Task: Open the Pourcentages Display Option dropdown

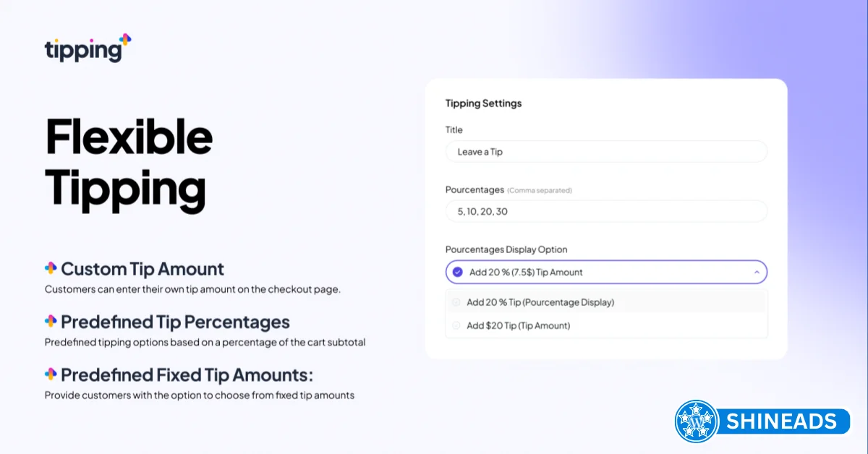Action: (x=606, y=272)
